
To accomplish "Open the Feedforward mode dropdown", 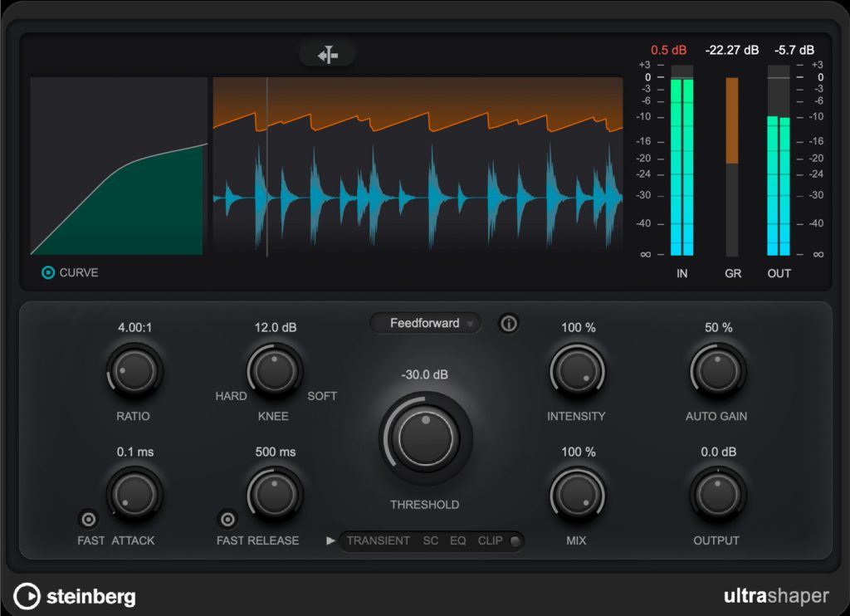I will 426,324.
